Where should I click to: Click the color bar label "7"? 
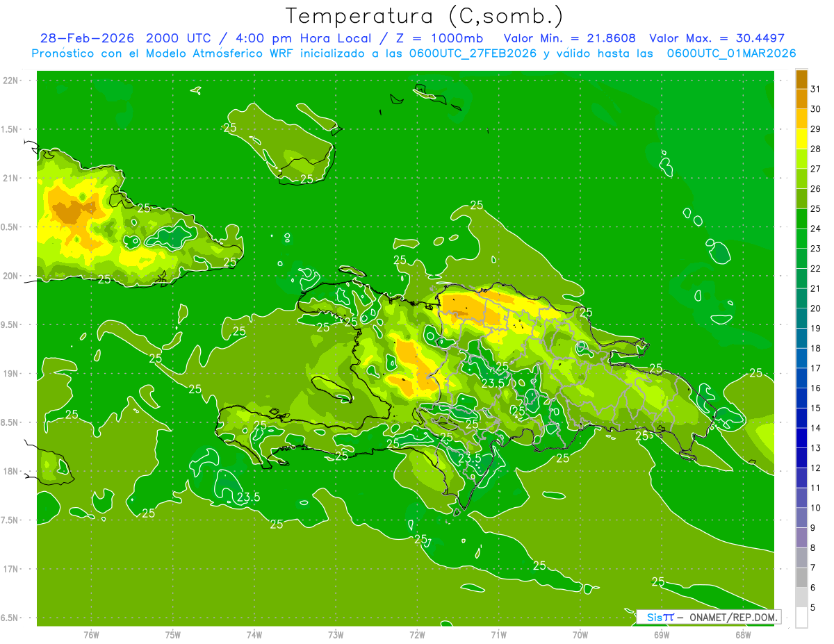pyautogui.click(x=813, y=568)
